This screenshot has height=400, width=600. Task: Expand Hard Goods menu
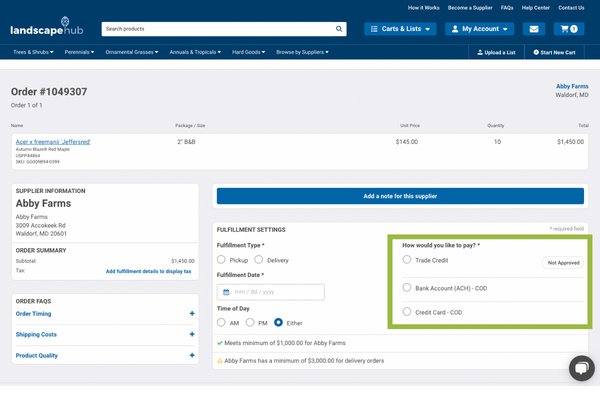[248, 52]
